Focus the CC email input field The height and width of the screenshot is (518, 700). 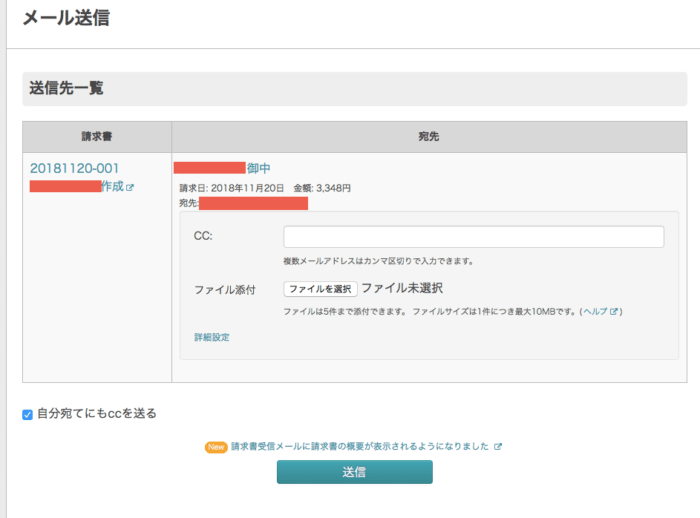[473, 237]
